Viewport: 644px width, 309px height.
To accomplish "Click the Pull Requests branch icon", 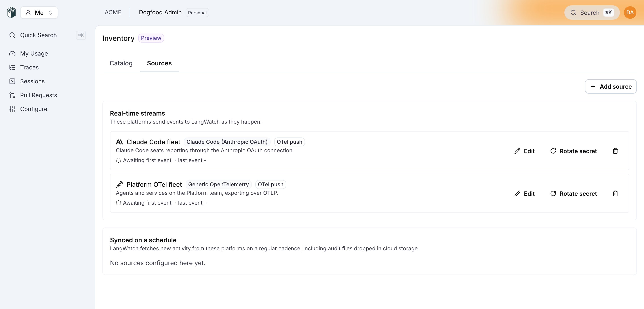I will pyautogui.click(x=12, y=95).
